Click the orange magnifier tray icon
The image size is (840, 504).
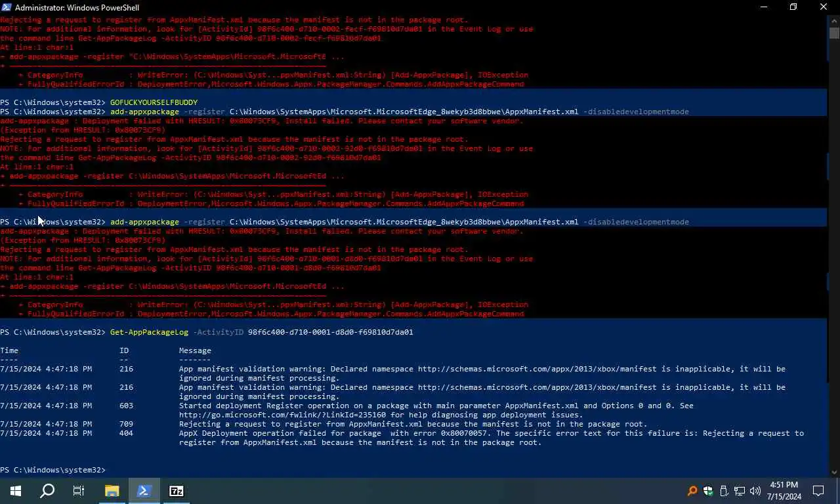[692, 491]
